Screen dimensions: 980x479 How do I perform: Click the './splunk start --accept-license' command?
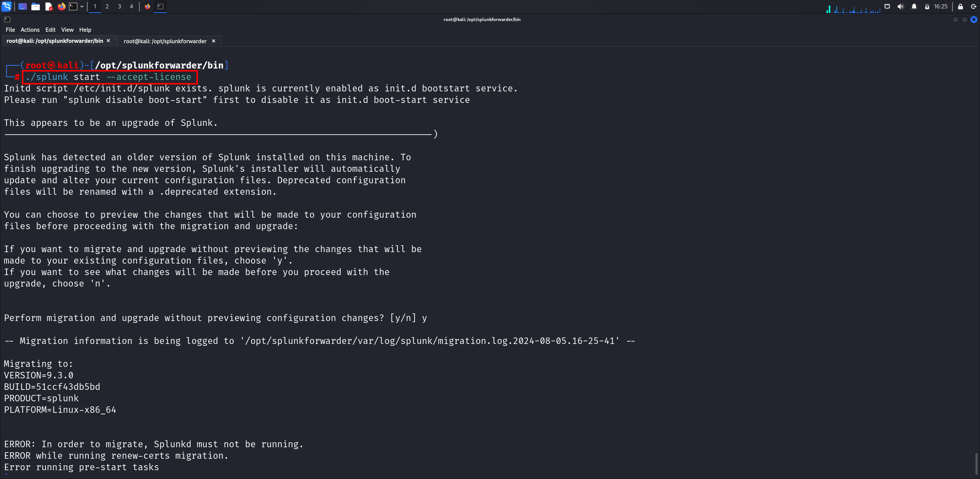click(x=108, y=77)
